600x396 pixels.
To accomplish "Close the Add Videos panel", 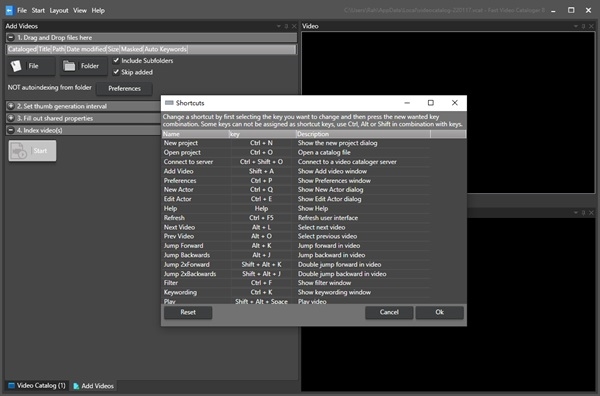I will click(294, 26).
